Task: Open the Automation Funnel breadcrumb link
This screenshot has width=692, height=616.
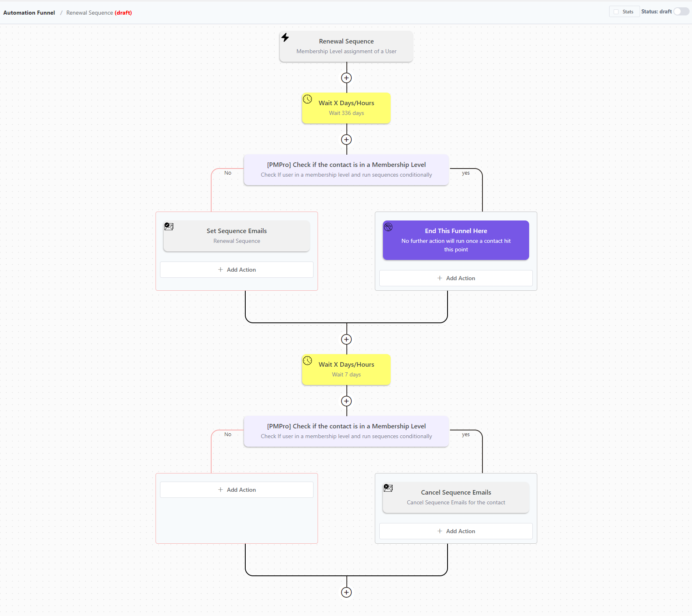Action: click(29, 13)
